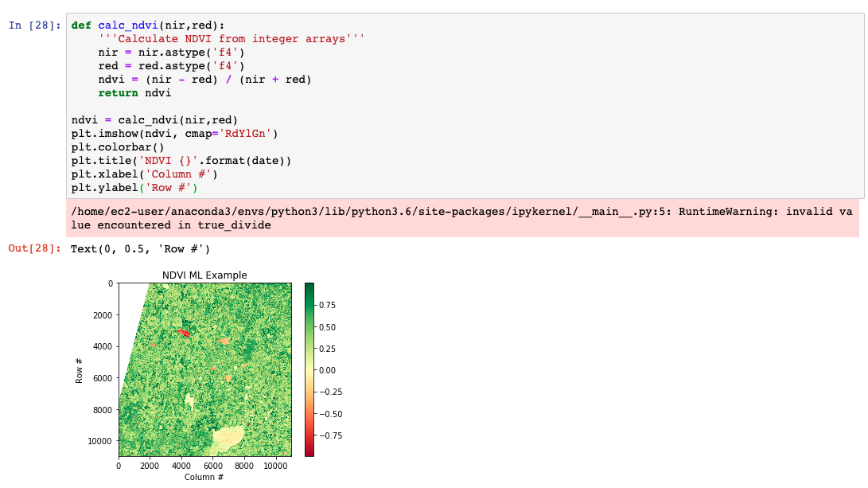Click the 'Calculate NDVI from integer arrays' docstring
868x488 pixels.
tap(232, 39)
